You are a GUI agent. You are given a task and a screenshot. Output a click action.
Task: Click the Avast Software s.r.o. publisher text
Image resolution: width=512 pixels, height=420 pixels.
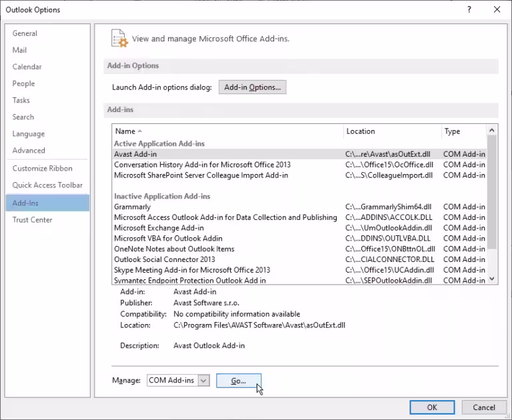pos(207,303)
